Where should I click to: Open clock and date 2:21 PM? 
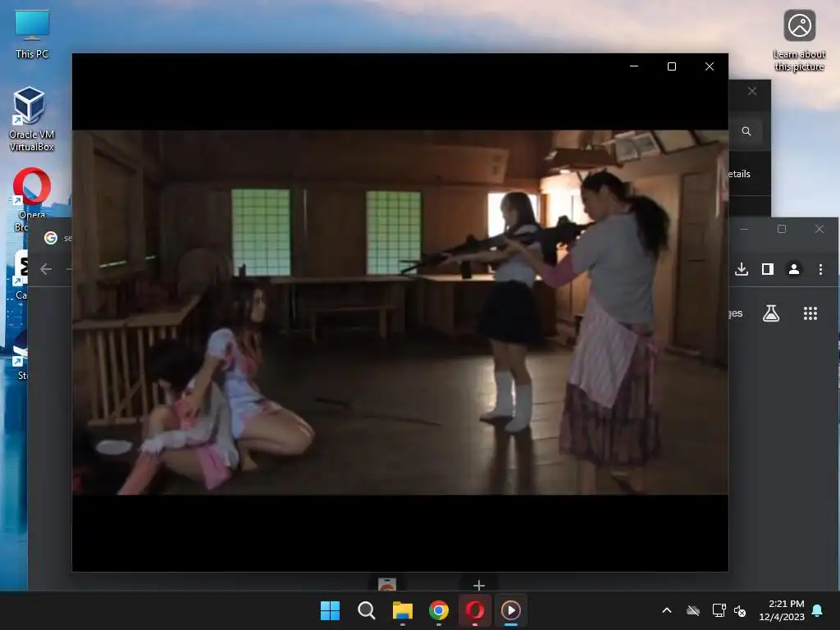pyautogui.click(x=782, y=610)
